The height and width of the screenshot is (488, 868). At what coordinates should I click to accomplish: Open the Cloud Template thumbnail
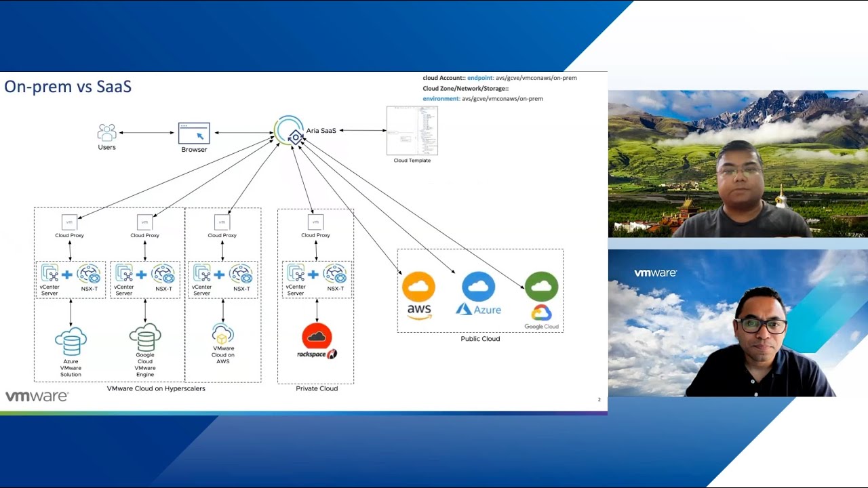[412, 131]
